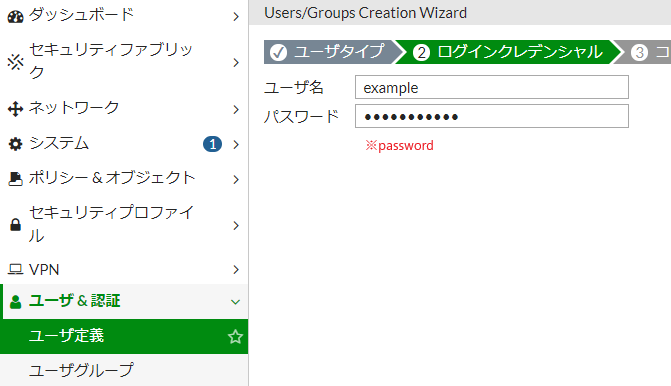Image resolution: width=671 pixels, height=386 pixels.
Task: Expand the VPN menu chevron
Action: pyautogui.click(x=236, y=270)
